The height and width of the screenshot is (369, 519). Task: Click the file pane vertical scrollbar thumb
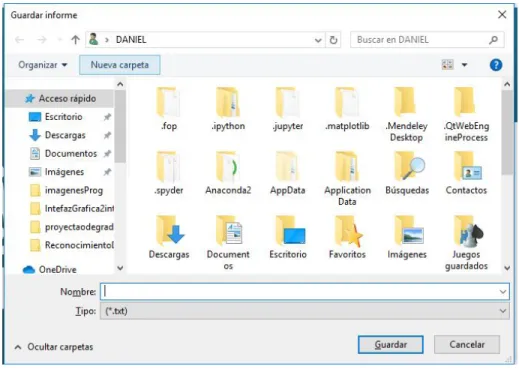pyautogui.click(x=507, y=132)
